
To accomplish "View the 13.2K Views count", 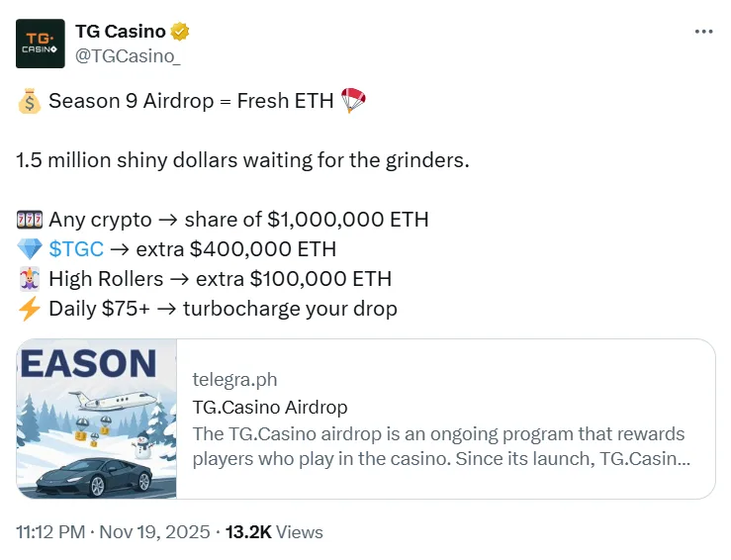I will pos(274,531).
